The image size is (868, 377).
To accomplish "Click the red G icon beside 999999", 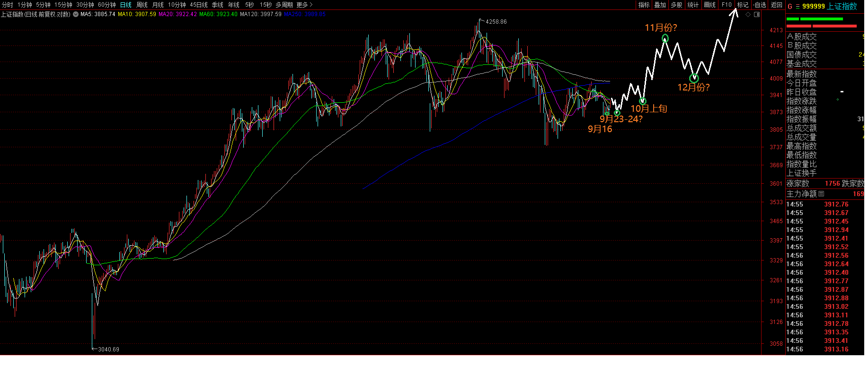I will [790, 6].
